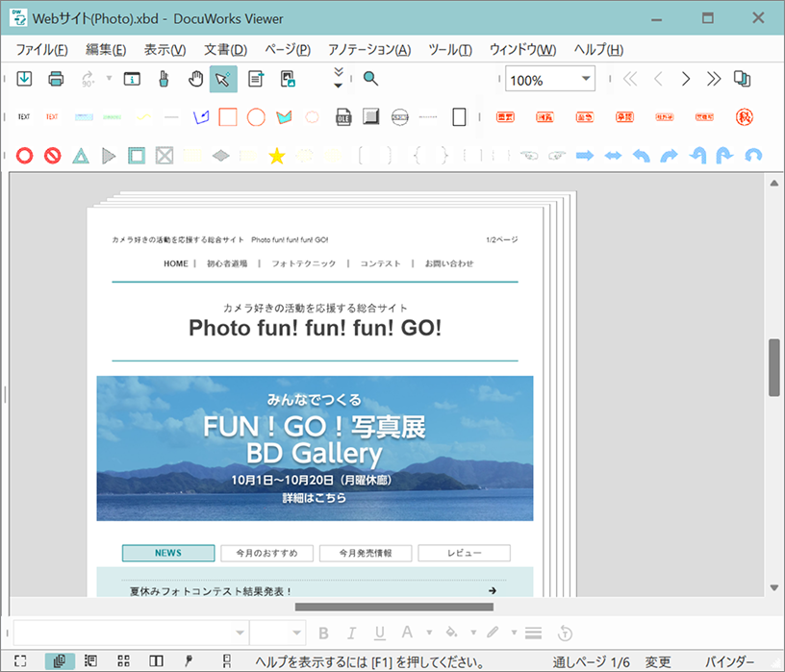Open the font color dropdown arrow
The image size is (785, 672).
(429, 633)
